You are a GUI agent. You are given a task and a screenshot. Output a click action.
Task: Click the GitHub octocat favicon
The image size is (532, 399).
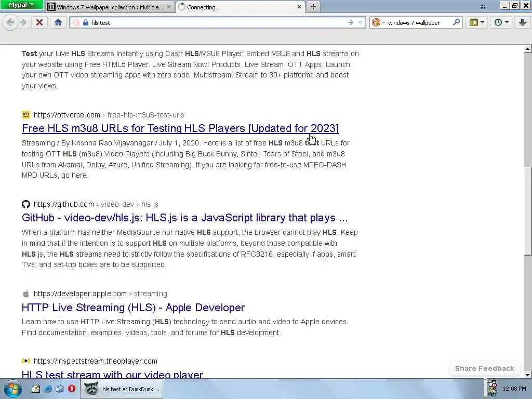pos(26,204)
